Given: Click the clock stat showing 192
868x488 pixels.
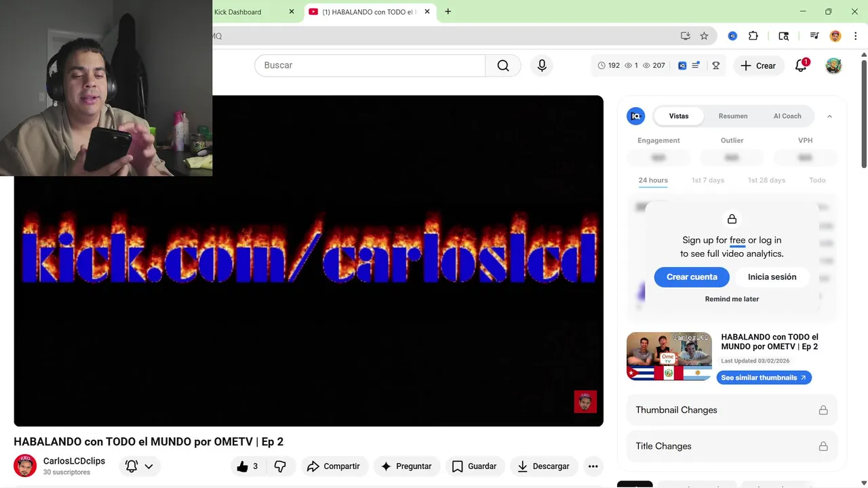Looking at the screenshot, I should coord(609,66).
